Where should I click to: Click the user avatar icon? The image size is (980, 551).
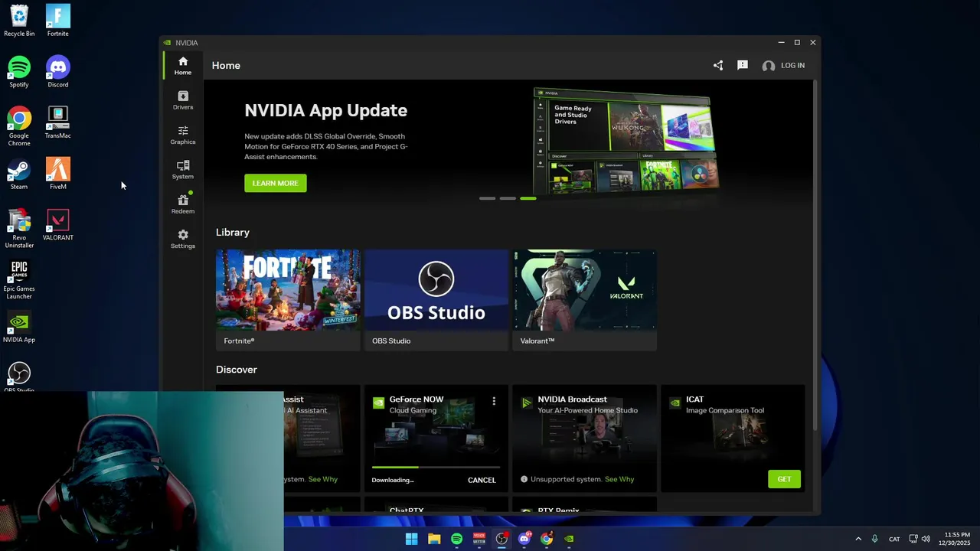click(x=769, y=66)
